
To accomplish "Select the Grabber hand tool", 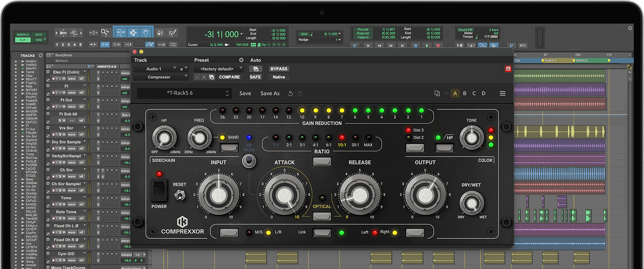I will pyautogui.click(x=146, y=33).
